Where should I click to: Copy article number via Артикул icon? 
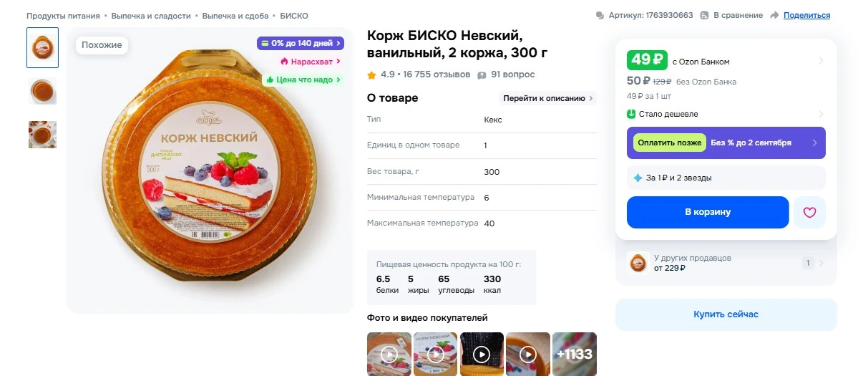coord(600,15)
